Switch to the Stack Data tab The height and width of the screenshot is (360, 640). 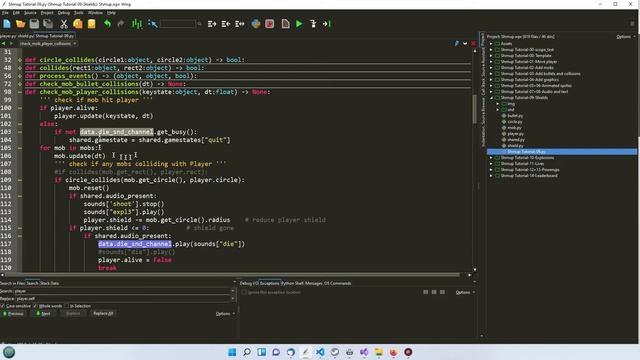pyautogui.click(x=49, y=283)
